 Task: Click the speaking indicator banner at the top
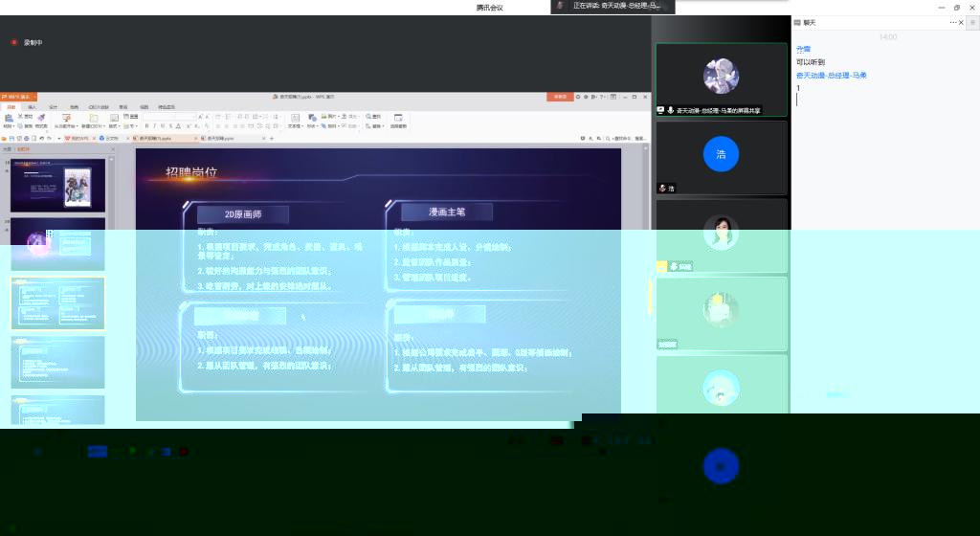pyautogui.click(x=612, y=6)
